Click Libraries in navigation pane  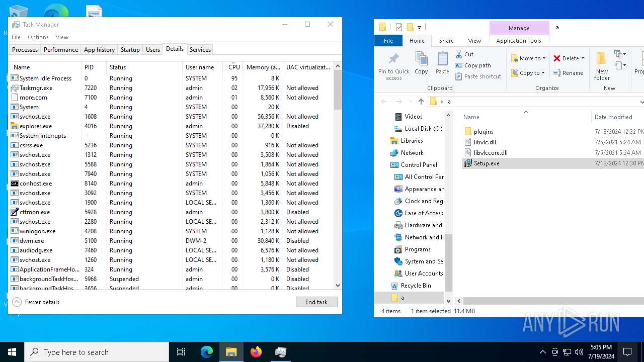(x=412, y=141)
